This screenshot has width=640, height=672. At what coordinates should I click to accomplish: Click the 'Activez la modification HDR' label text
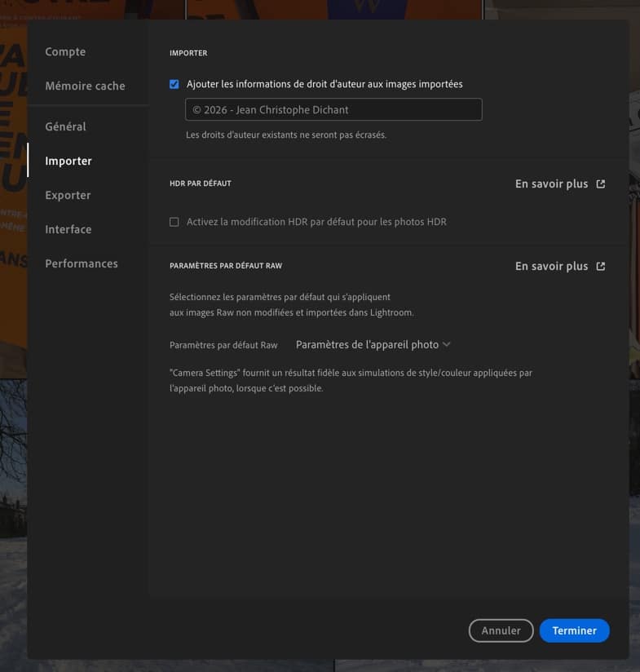(x=316, y=222)
